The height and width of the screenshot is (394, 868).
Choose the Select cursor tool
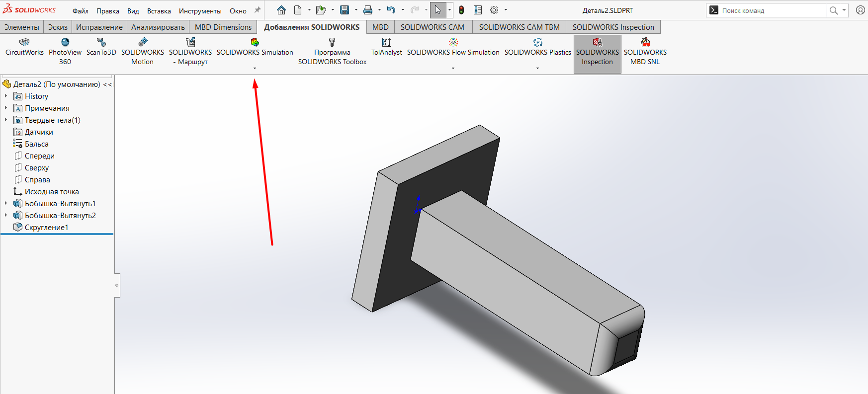coord(438,10)
